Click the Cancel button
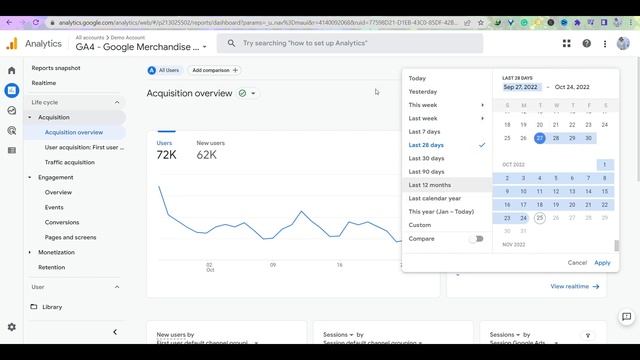 point(577,263)
